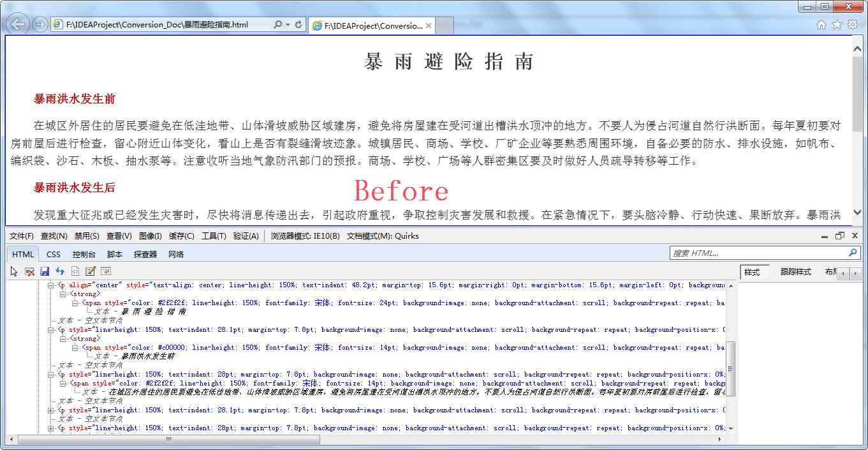This screenshot has width=868, height=450.
Task: Click the page title 暴 雨 避 险 指 南
Action: tap(449, 62)
